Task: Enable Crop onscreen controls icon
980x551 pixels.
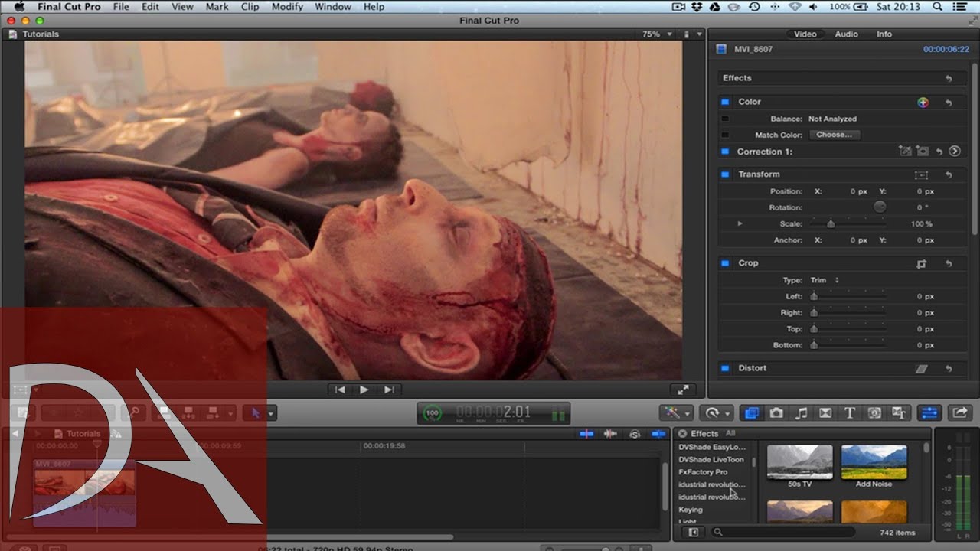Action: pyautogui.click(x=921, y=263)
